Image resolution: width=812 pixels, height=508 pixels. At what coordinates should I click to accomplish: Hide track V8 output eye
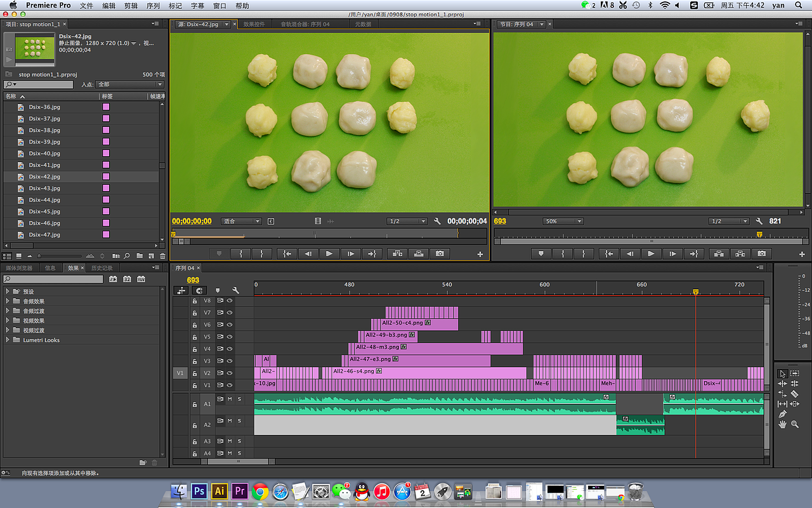(230, 300)
